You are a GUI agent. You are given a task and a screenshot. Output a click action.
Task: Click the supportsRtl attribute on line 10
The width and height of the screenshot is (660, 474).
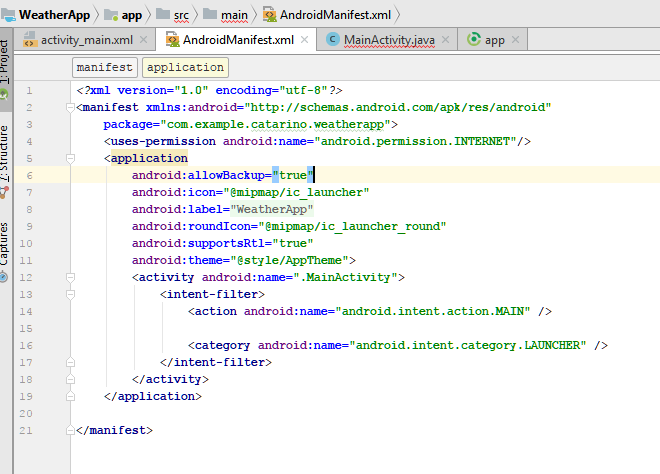223,243
